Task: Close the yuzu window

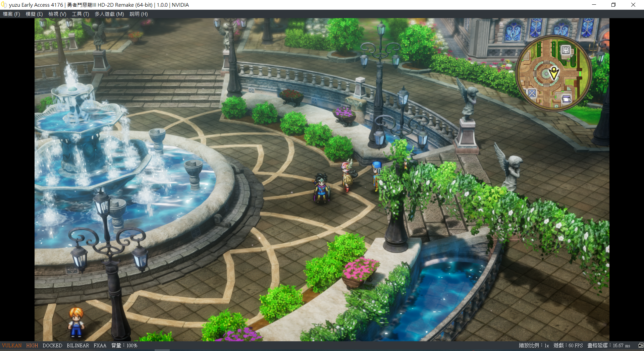Action: coord(633,5)
